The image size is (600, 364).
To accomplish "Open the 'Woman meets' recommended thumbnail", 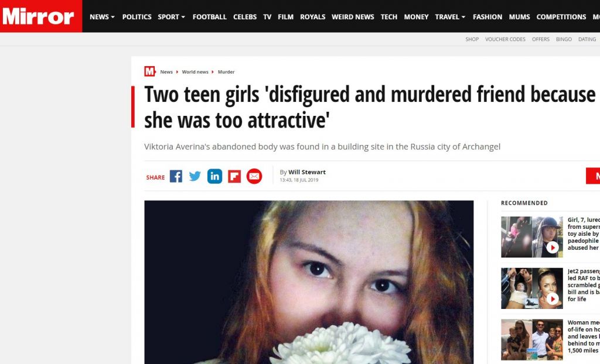I will [532, 339].
